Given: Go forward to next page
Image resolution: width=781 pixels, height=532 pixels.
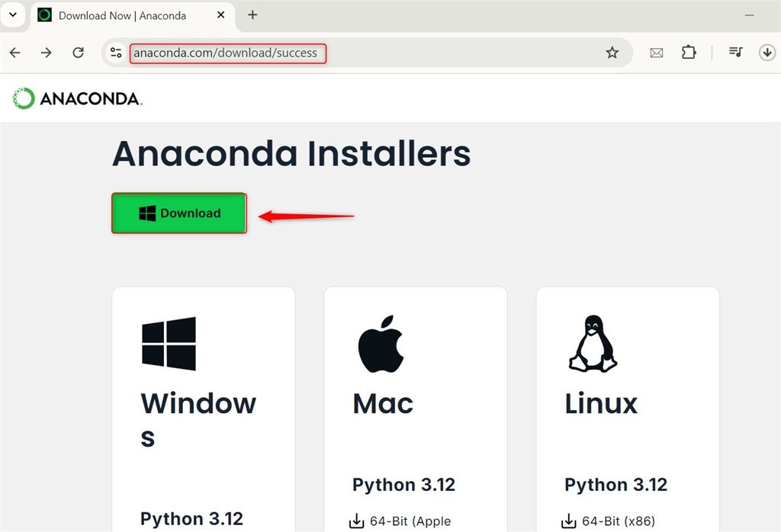Looking at the screenshot, I should [47, 53].
